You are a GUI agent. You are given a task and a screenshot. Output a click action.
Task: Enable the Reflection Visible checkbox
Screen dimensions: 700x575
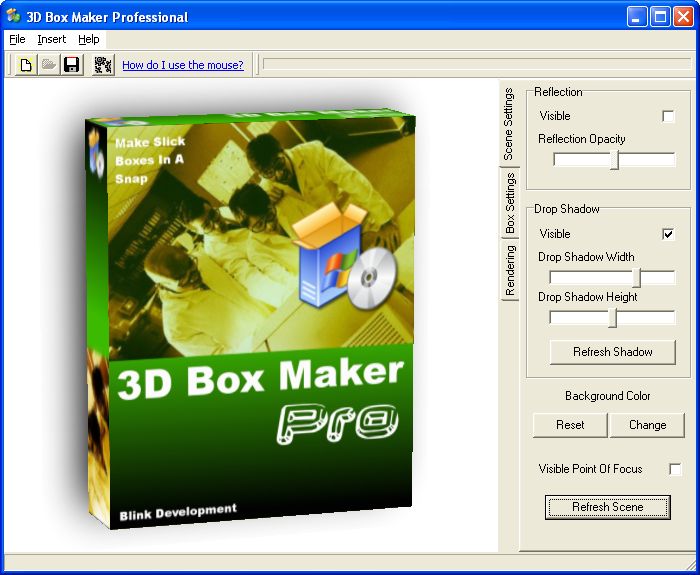pos(668,116)
